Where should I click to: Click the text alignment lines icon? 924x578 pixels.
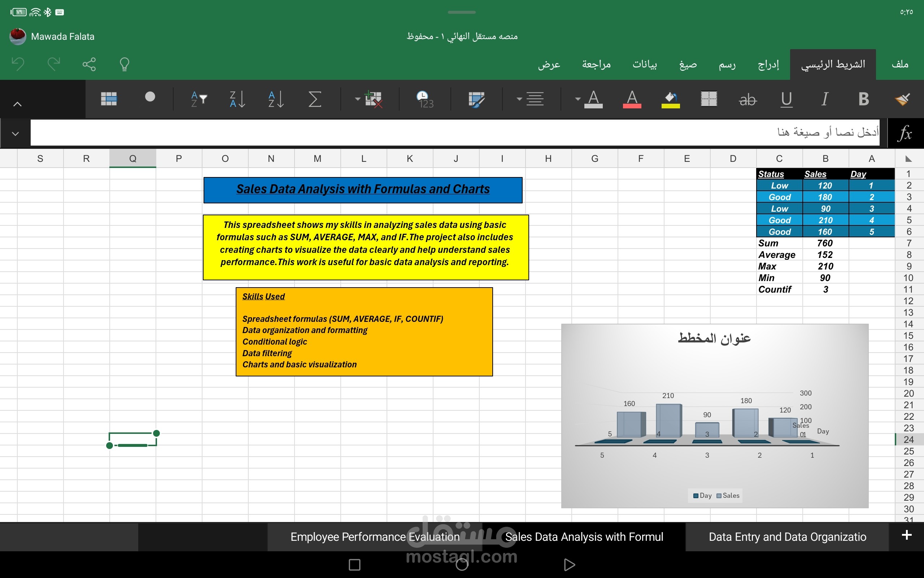tap(535, 99)
